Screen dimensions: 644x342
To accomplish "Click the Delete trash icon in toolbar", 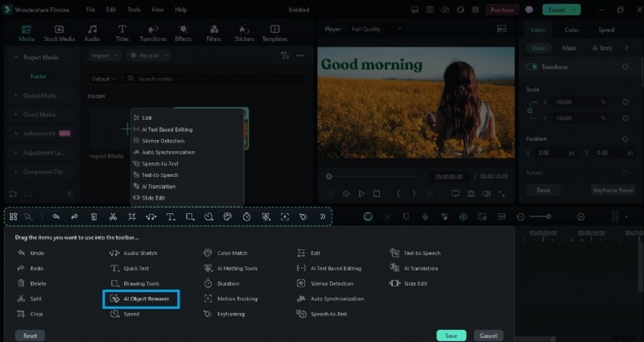I will click(93, 216).
